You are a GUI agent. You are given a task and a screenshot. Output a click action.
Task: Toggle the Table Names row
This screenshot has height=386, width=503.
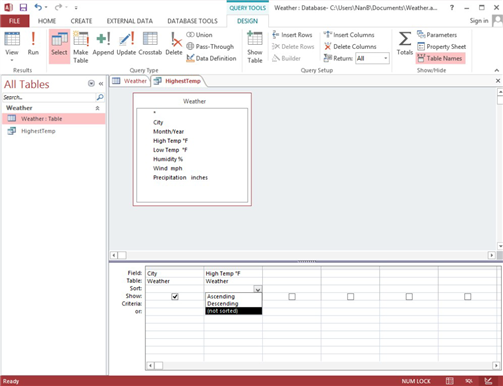coord(440,58)
